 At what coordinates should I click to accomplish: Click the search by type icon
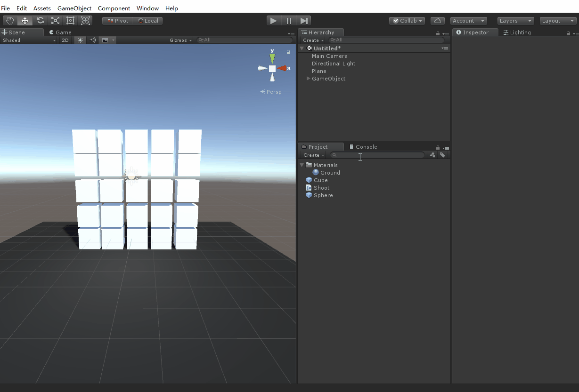click(x=432, y=155)
